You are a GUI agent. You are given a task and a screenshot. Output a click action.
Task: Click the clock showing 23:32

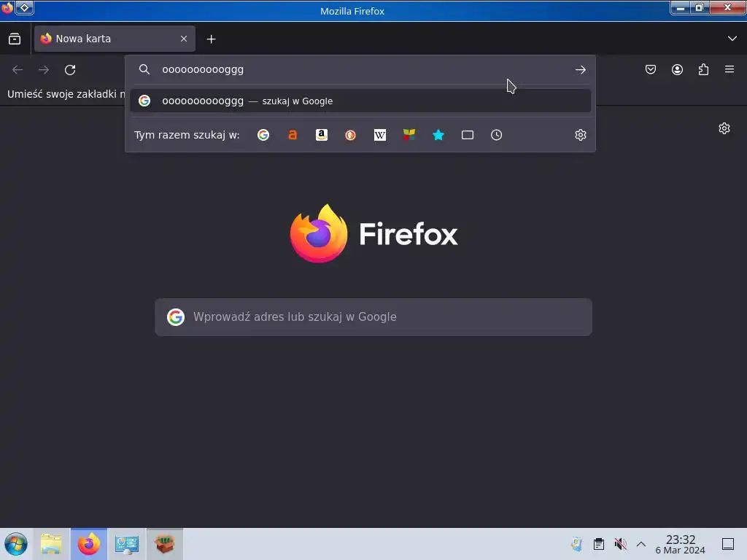tap(681, 544)
